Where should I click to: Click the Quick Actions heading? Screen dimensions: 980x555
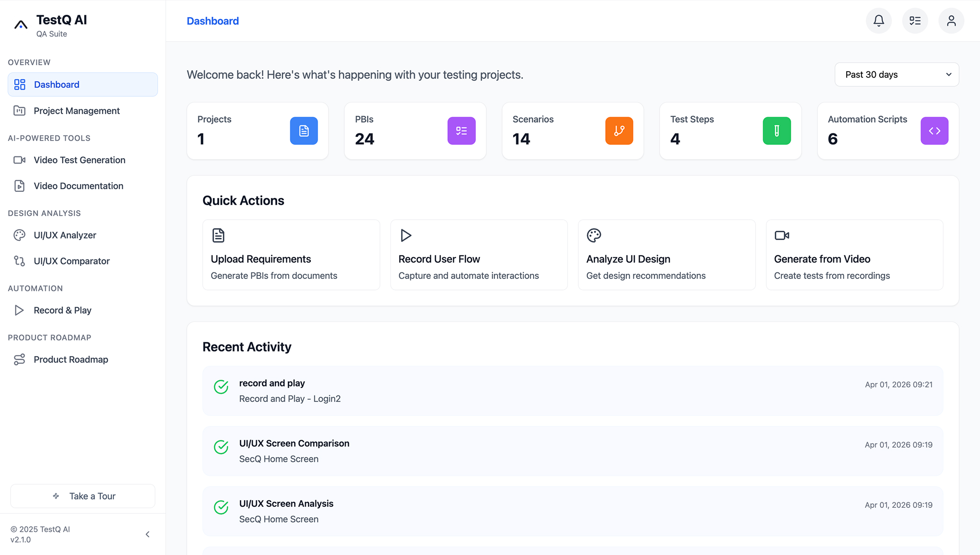tap(243, 201)
